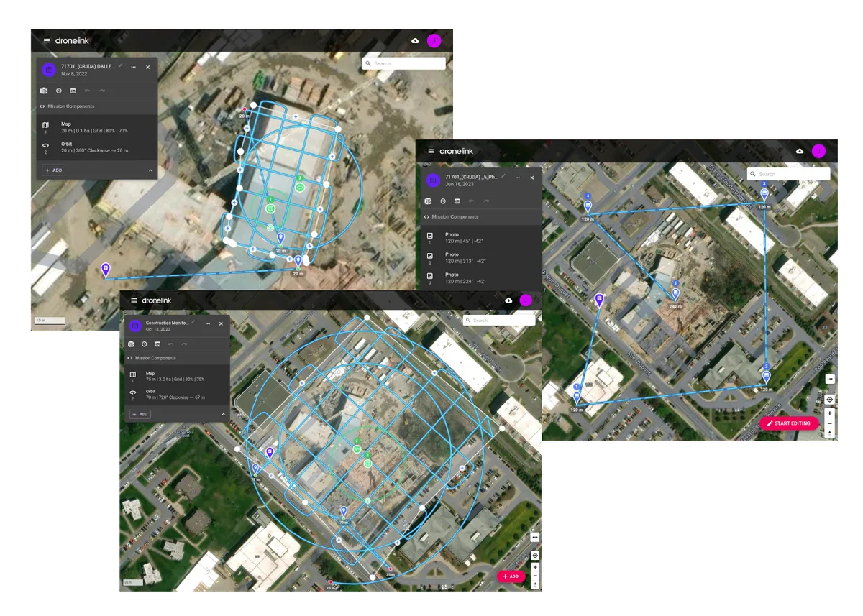Open hamburger menu in Construction Monitoring window

pyautogui.click(x=134, y=300)
